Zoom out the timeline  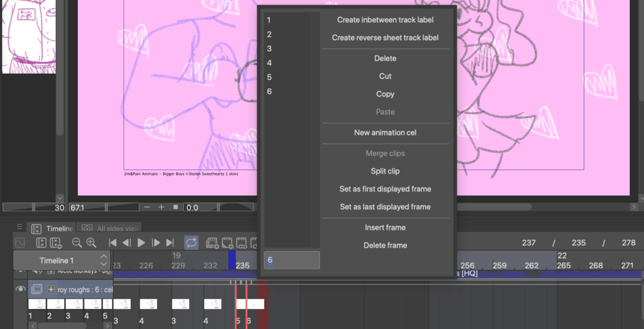[x=76, y=243]
